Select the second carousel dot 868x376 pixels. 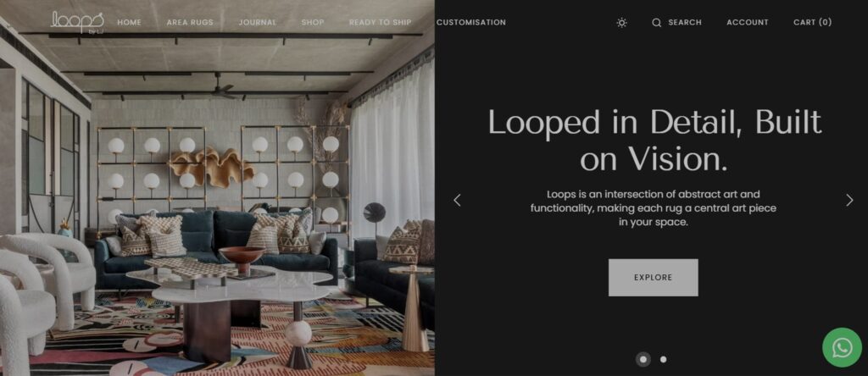663,359
